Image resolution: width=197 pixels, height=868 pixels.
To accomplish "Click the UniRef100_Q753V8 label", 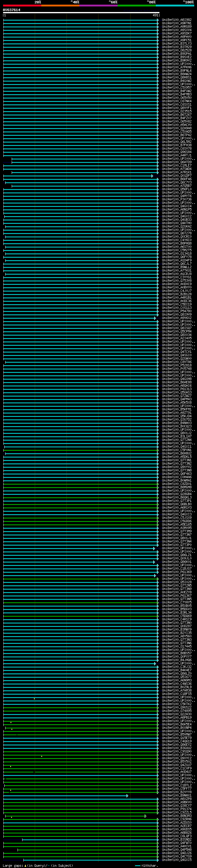I will point(177,281).
